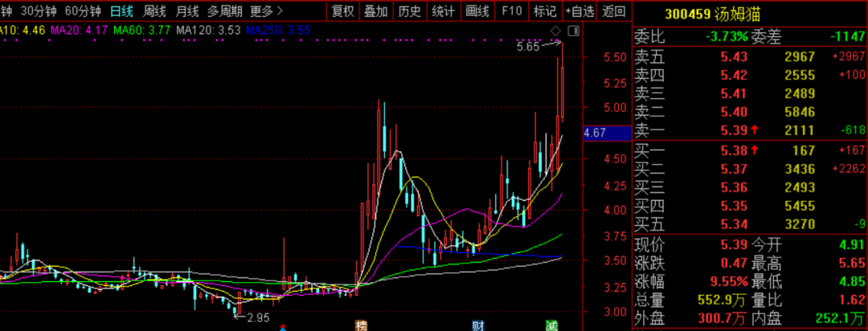The height and width of the screenshot is (331, 868).
Task: Switch to the 30分钟 period tab
Action: tap(39, 10)
